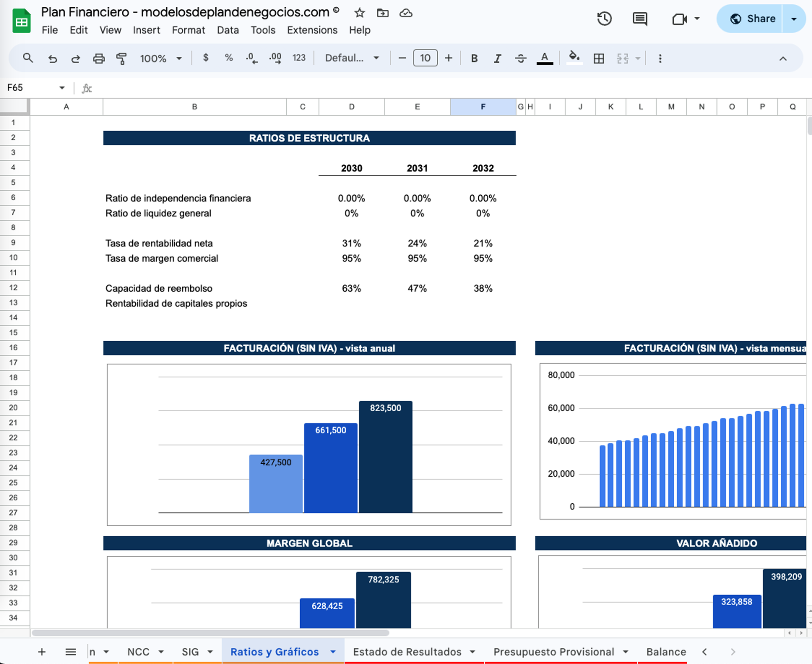Screen dimensions: 812x664
Task: Add a new sheet
Action: (x=41, y=652)
